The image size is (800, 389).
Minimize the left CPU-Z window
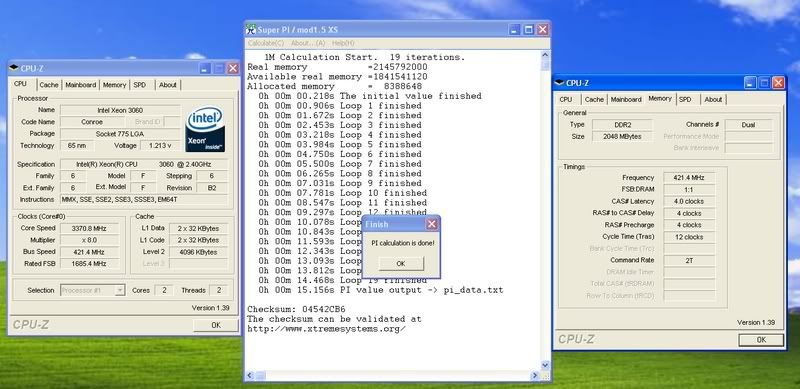(205, 68)
